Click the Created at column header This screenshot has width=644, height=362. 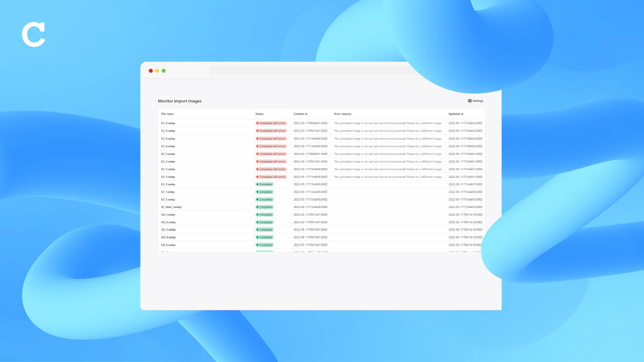pos(300,114)
